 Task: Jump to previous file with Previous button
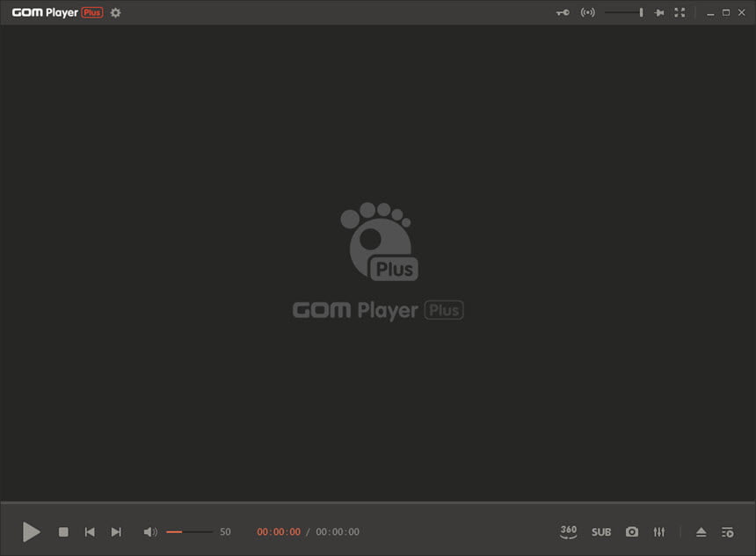tap(90, 531)
